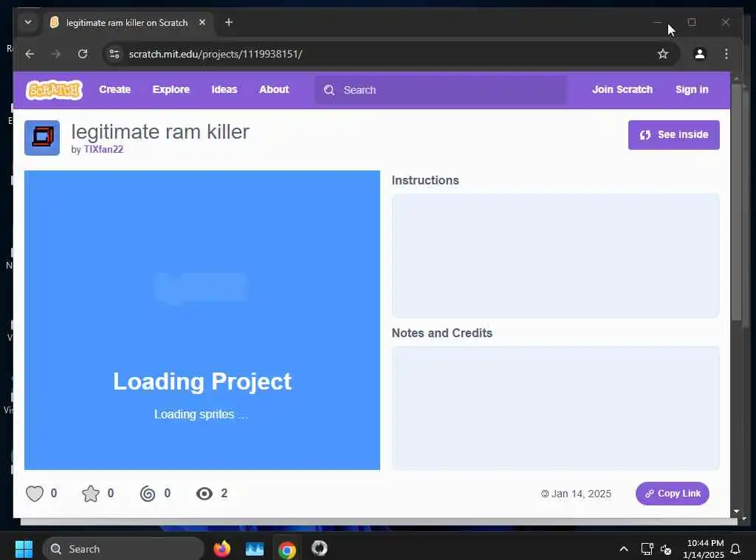Open the notifications bell
Viewport: 756px width, 560px height.
[736, 549]
